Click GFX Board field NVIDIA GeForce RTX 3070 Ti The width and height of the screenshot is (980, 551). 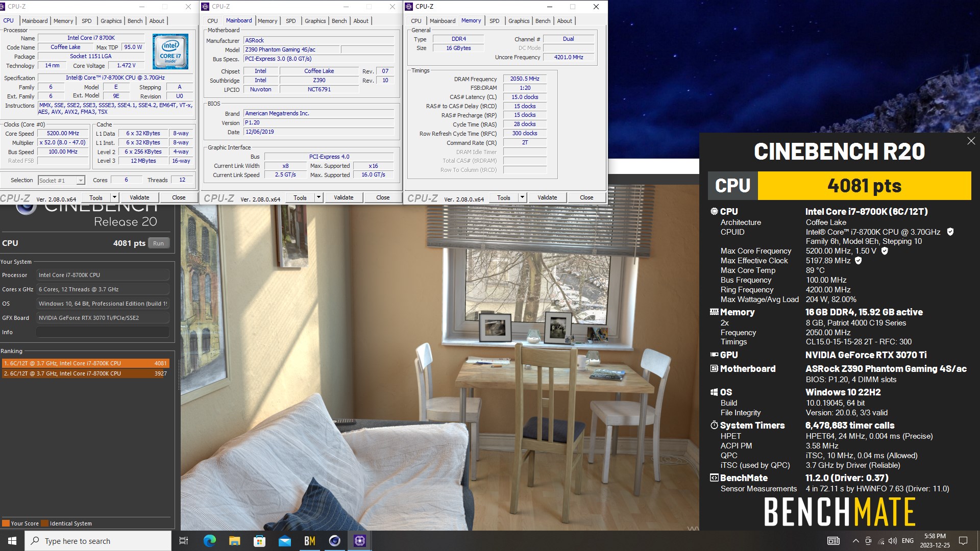click(x=103, y=318)
